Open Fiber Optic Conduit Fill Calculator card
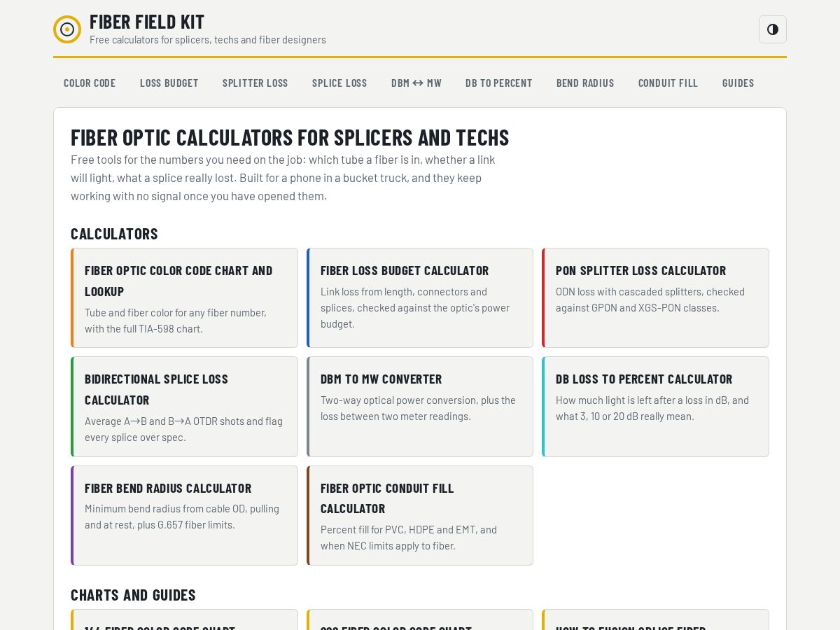Screen dimensions: 840x630 (420, 516)
